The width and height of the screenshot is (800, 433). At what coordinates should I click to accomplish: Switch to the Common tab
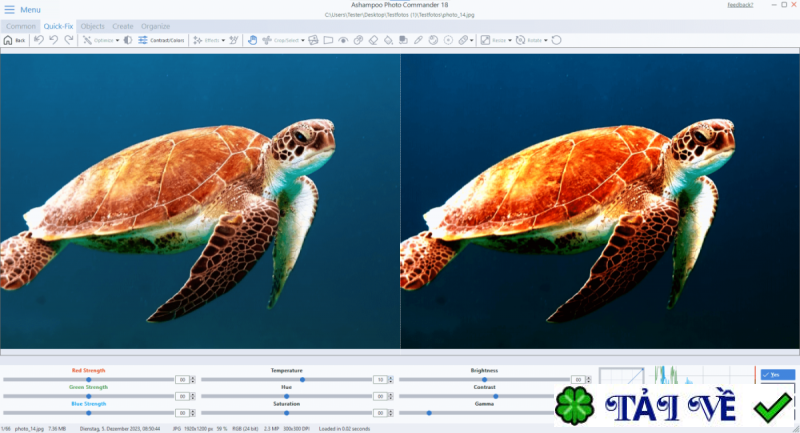pos(21,26)
